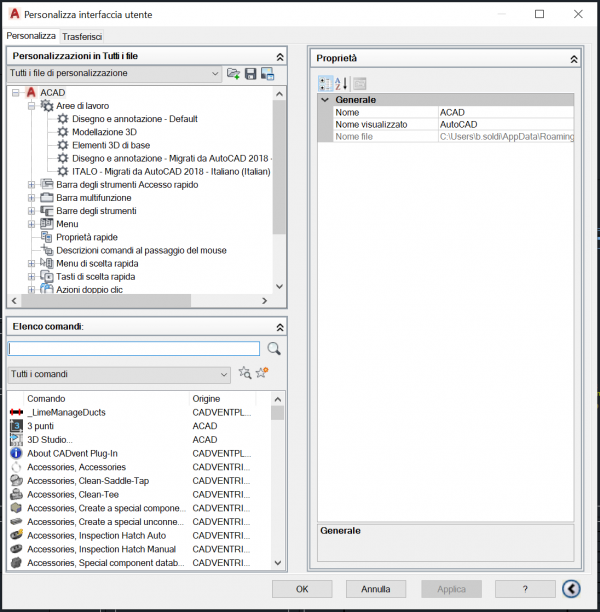Click the Applica button

pos(451,589)
